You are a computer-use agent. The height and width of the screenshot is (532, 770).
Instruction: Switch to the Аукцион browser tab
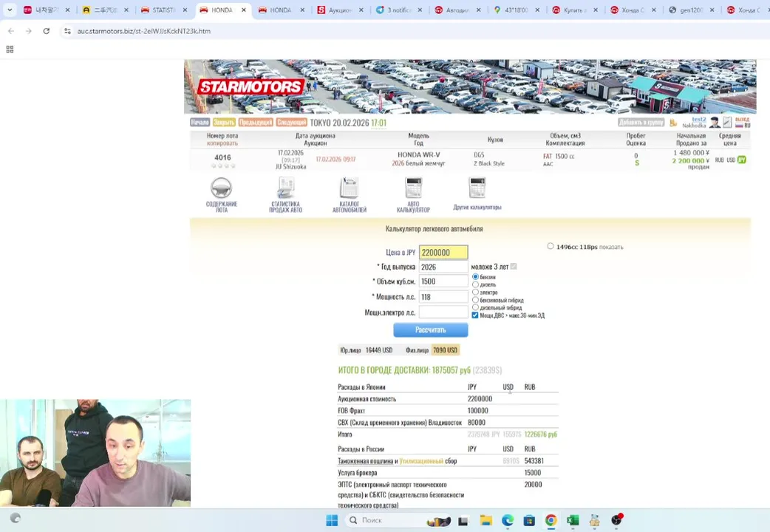340,10
